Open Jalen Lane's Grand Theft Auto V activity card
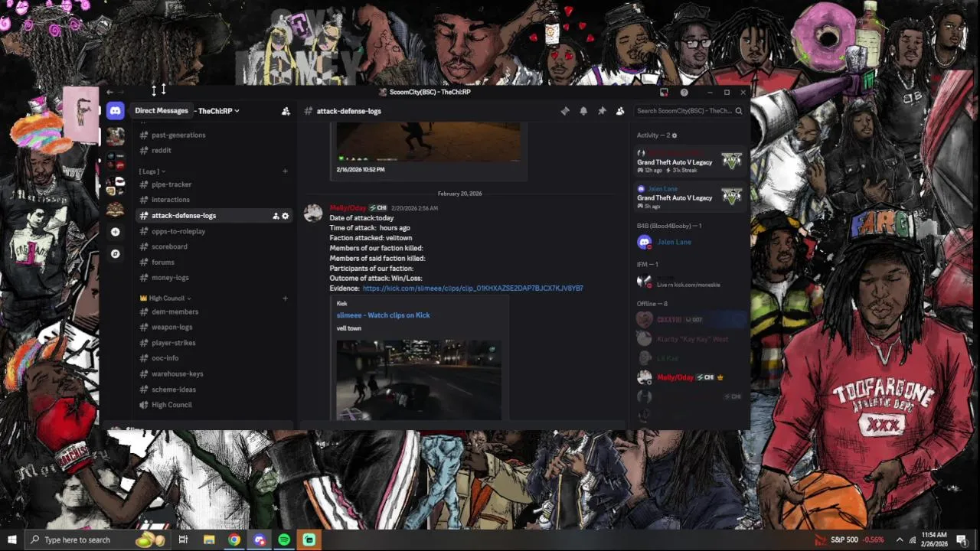 click(690, 197)
